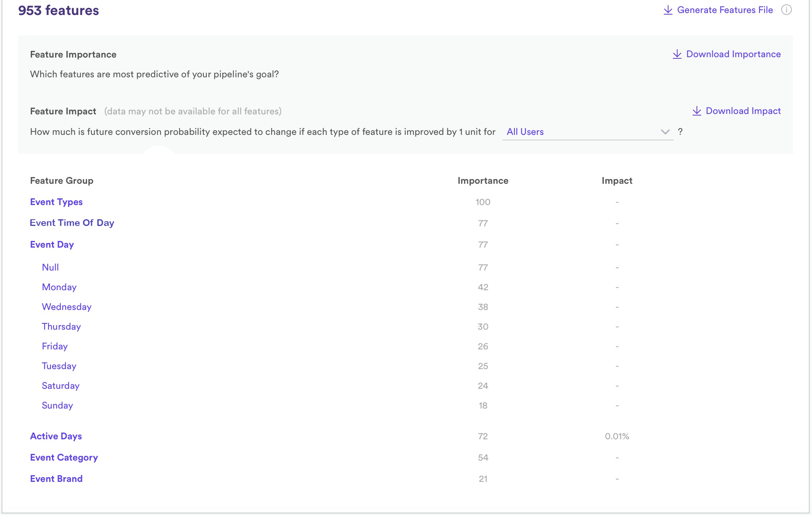The image size is (812, 515).
Task: Select the All Users segment field
Action: coord(588,132)
